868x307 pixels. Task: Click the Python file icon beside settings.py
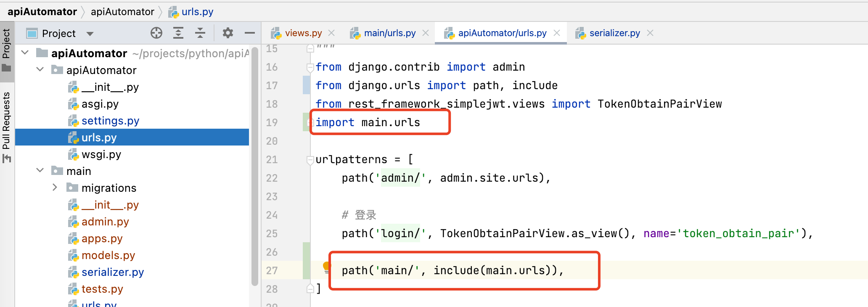[x=73, y=121]
